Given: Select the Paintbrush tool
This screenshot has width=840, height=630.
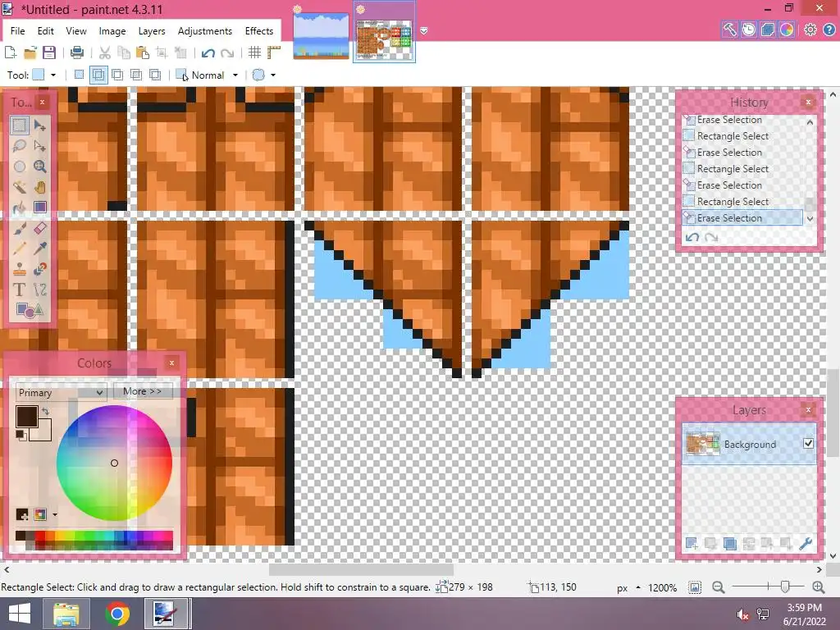Looking at the screenshot, I should (20, 228).
